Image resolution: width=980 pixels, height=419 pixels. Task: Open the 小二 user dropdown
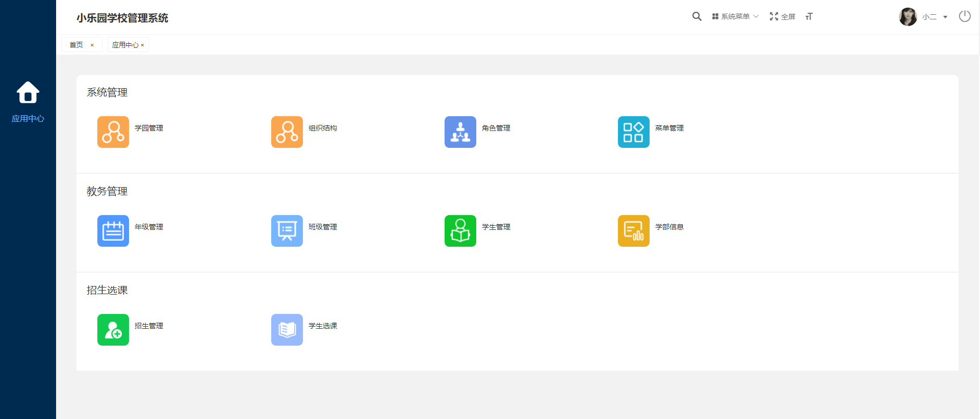[935, 17]
